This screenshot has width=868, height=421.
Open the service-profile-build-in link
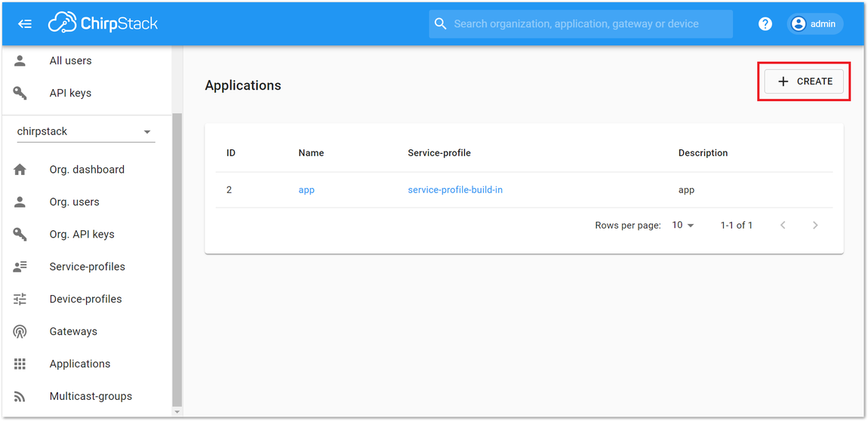coord(455,190)
